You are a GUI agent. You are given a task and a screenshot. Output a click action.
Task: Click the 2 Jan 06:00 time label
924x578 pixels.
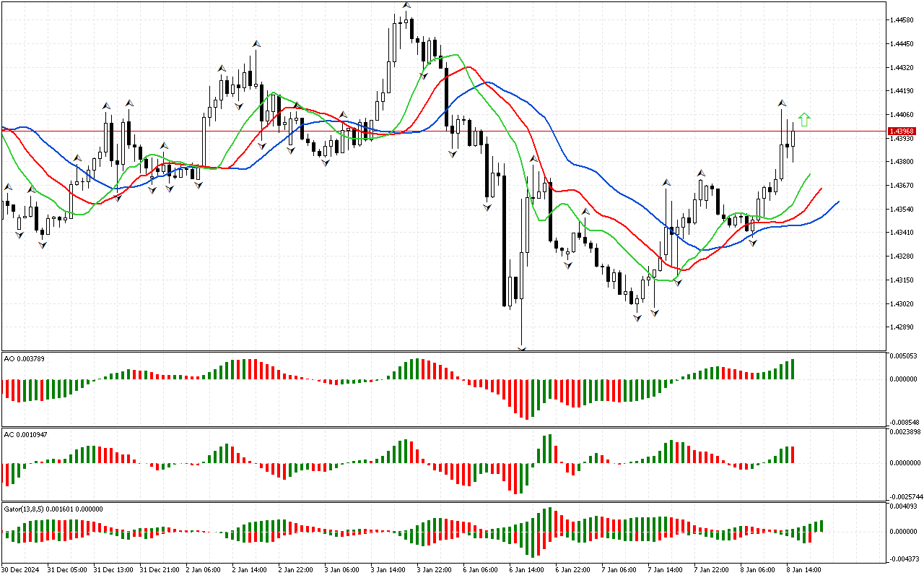[205, 569]
